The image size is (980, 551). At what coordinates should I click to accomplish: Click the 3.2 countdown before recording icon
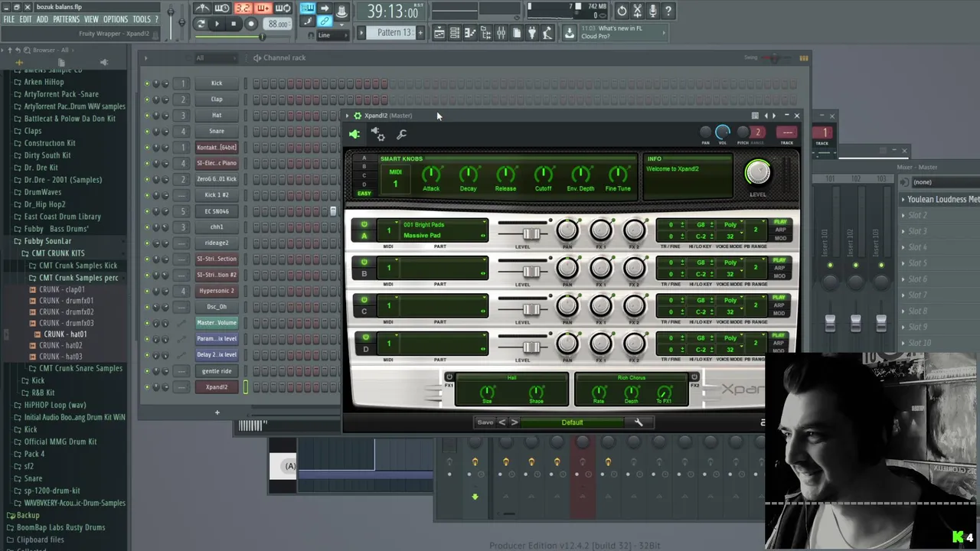tap(243, 9)
